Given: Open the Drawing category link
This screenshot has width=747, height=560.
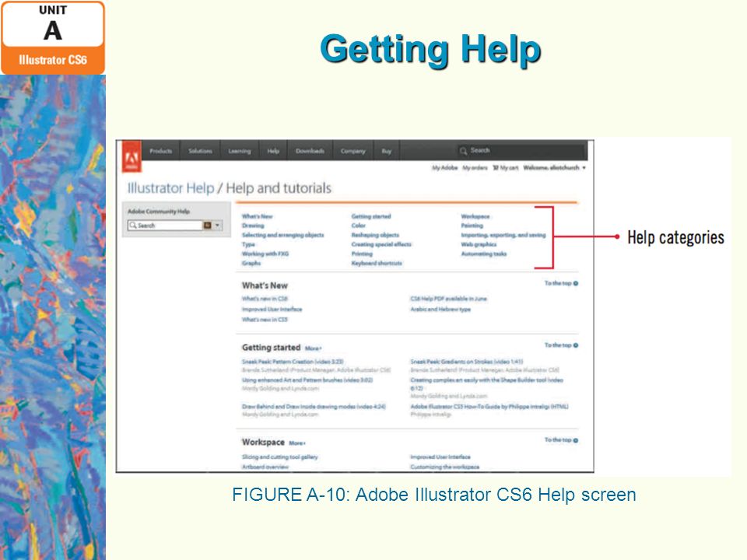Looking at the screenshot, I should (252, 226).
